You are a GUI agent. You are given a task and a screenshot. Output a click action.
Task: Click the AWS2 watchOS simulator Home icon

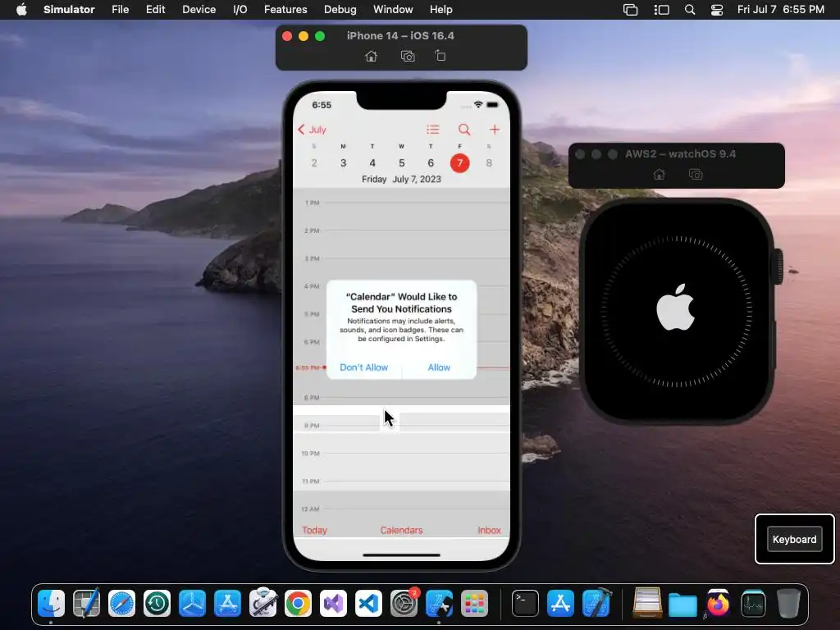(x=660, y=175)
